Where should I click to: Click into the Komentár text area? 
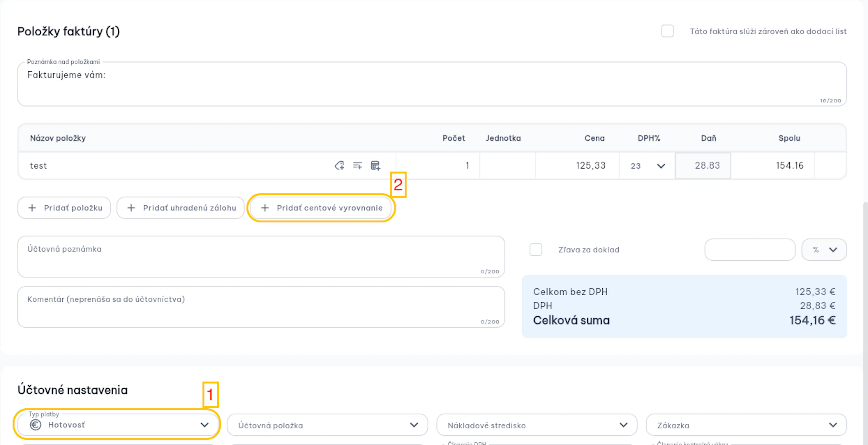pos(261,307)
